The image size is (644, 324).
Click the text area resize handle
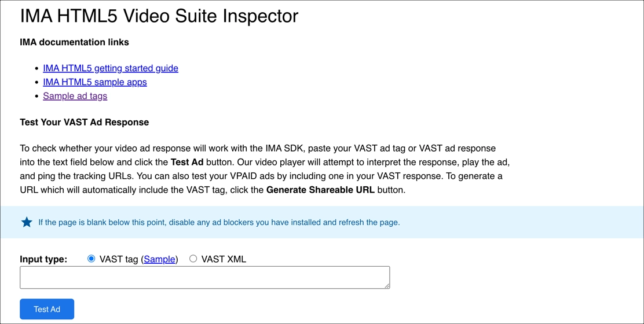[386, 285]
